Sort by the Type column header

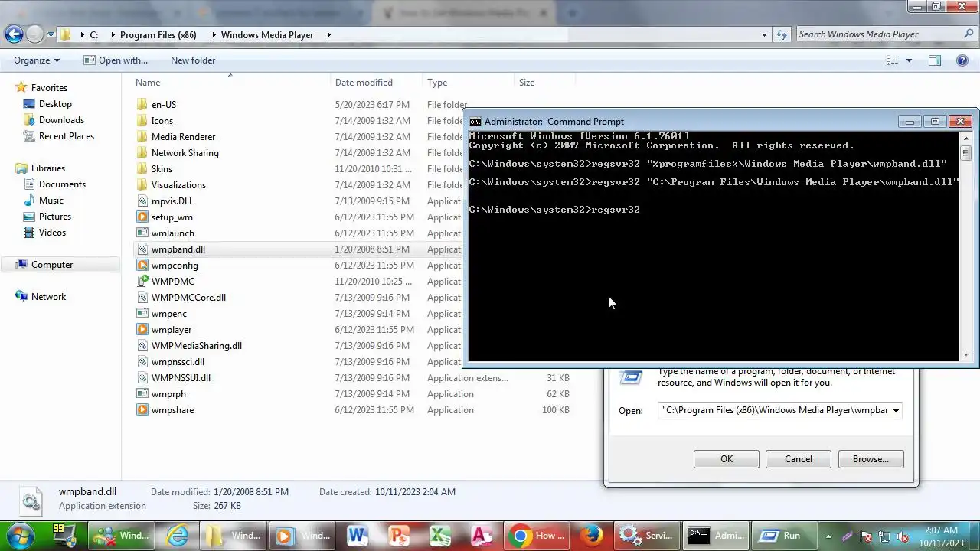tap(437, 83)
